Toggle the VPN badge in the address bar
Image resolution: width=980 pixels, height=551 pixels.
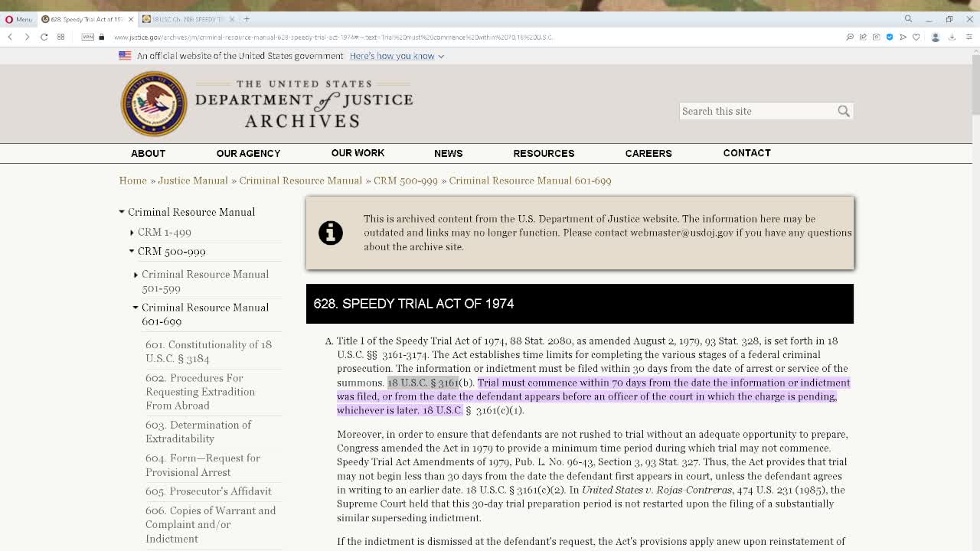click(x=88, y=37)
